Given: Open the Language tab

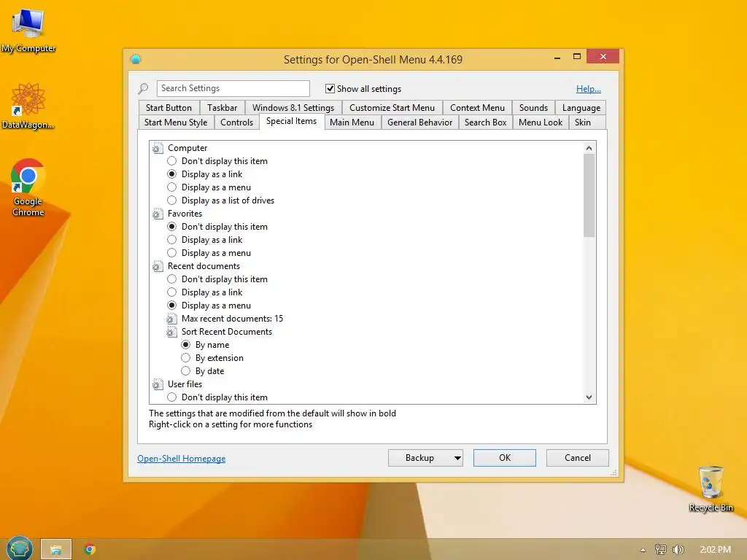Looking at the screenshot, I should click(x=581, y=108).
